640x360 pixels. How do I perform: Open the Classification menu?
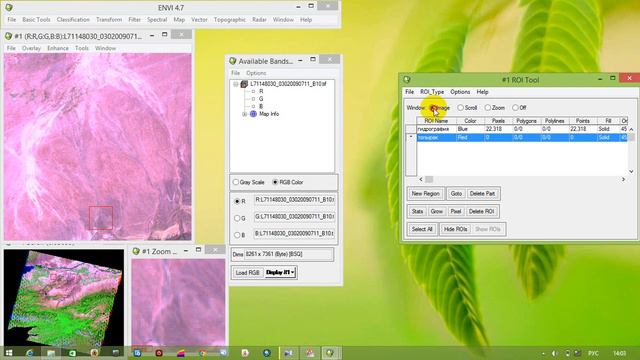73,20
